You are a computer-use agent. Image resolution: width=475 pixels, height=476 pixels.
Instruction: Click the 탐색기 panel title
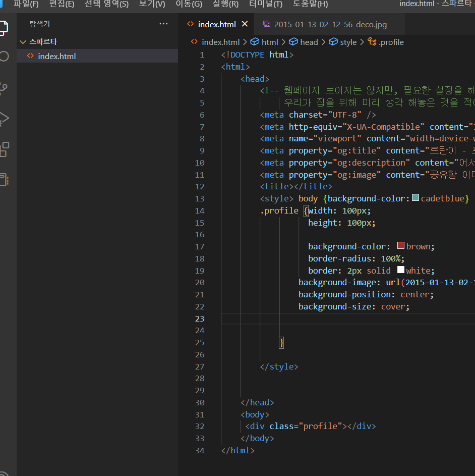tap(40, 24)
